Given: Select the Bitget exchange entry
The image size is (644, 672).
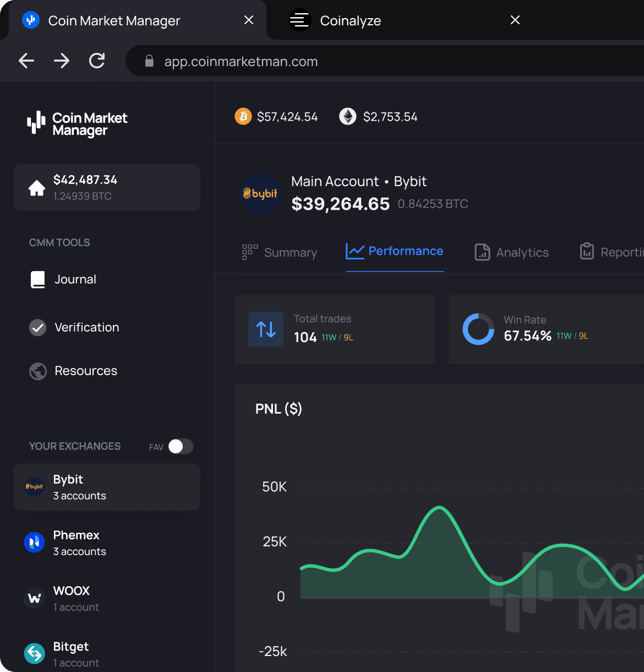Looking at the screenshot, I should pyautogui.click(x=107, y=654).
